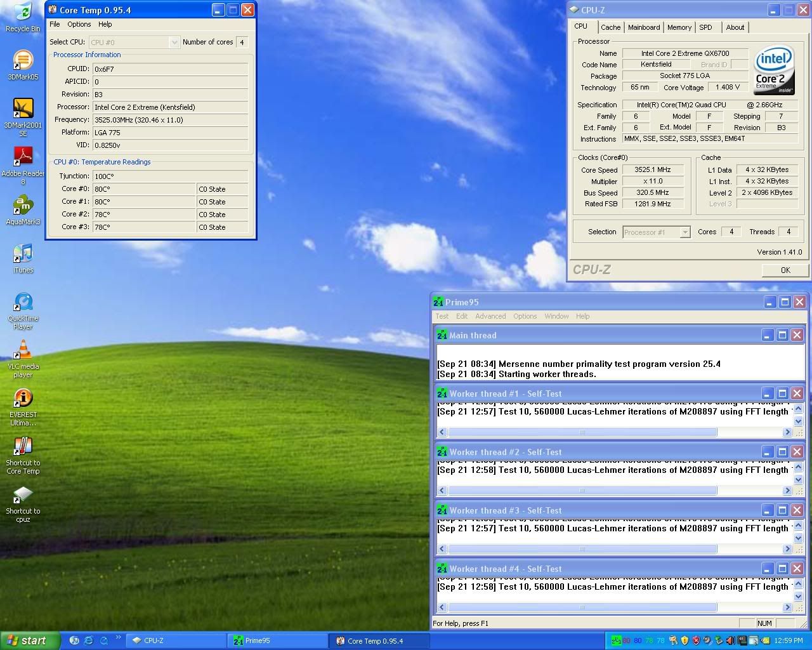This screenshot has width=812, height=650.
Task: Open Internet Explorer in Quick Launch
Action: (x=89, y=640)
